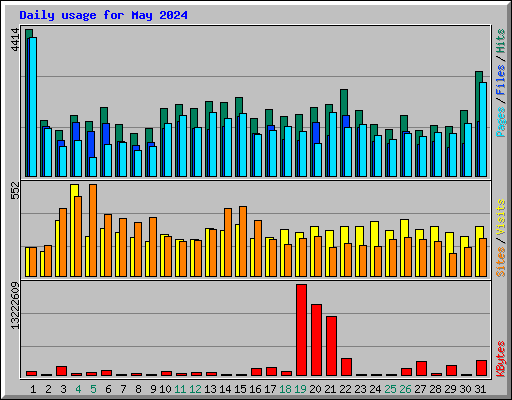Image resolution: width=512 pixels, height=400 pixels.
Task: Click the day 29 orange sites bar
Action: [453, 265]
